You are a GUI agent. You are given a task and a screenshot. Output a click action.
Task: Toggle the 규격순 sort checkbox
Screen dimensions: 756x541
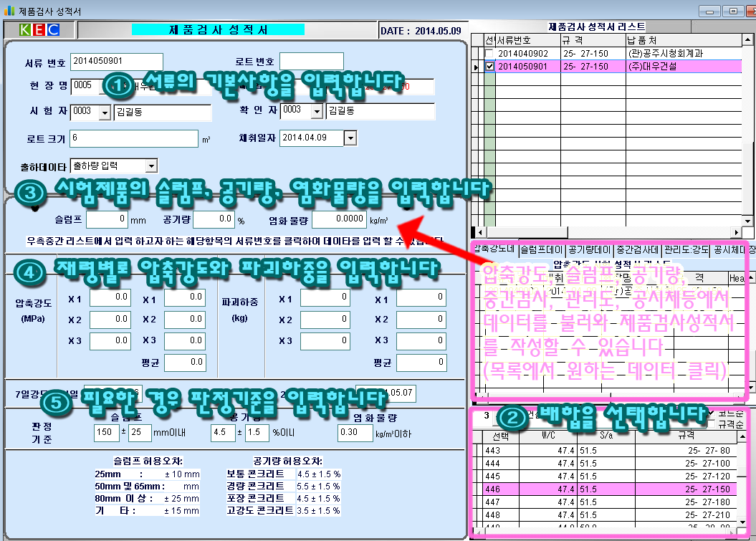pyautogui.click(x=711, y=423)
